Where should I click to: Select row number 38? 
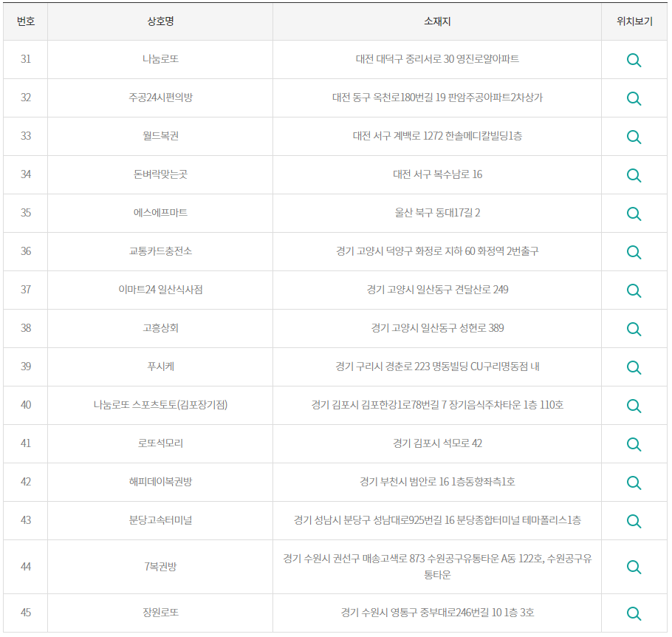coord(26,328)
